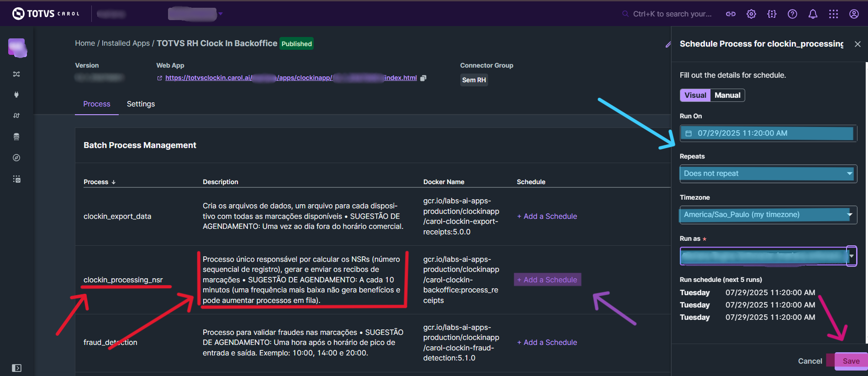Click the Schedule column header

pyautogui.click(x=531, y=182)
